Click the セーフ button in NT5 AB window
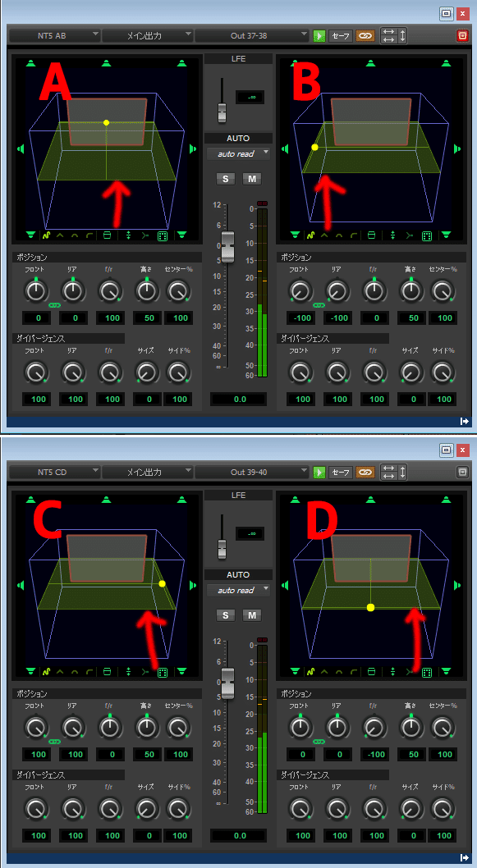The image size is (477, 868). pos(340,36)
